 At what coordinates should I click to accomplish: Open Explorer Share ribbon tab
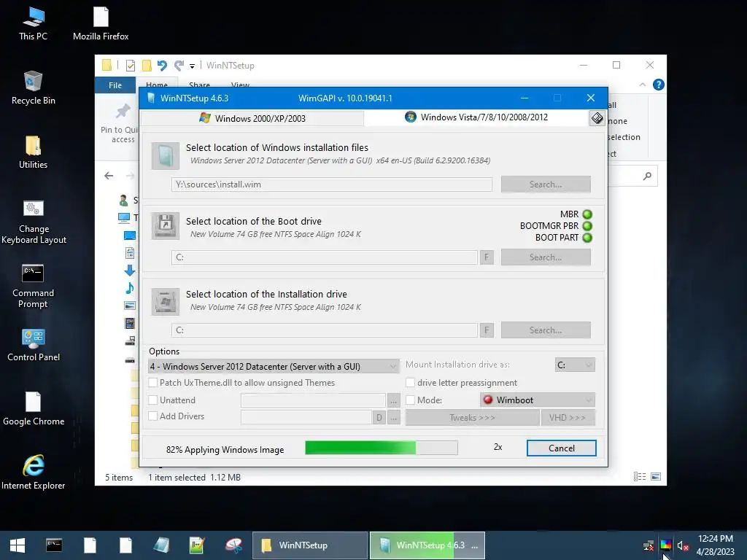pos(199,85)
